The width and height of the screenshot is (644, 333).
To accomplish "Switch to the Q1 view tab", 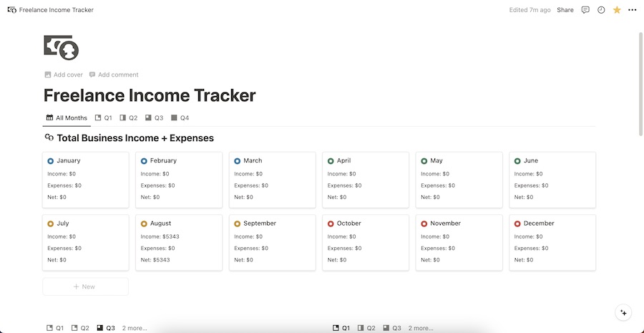I will click(104, 118).
